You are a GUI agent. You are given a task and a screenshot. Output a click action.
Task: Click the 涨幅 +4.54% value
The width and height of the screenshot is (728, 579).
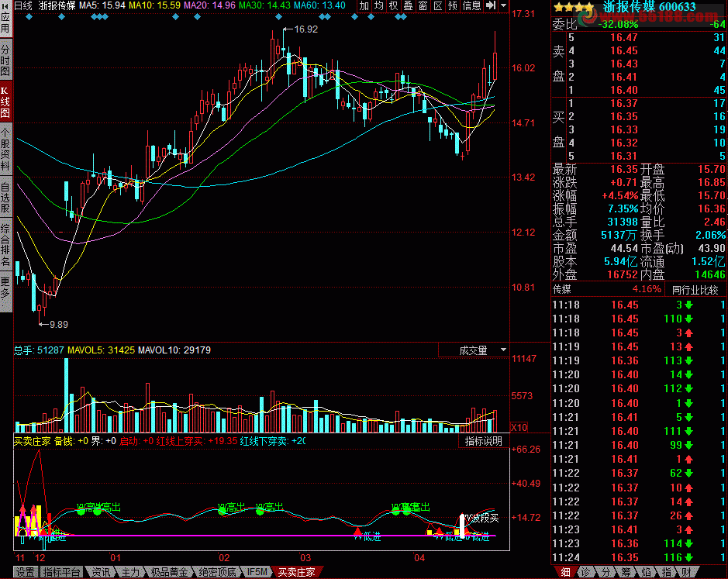pos(619,195)
